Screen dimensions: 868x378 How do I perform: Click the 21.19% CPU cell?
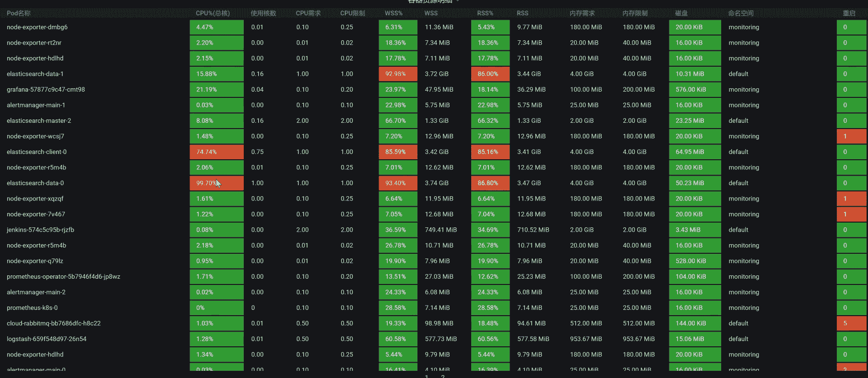pyautogui.click(x=216, y=90)
